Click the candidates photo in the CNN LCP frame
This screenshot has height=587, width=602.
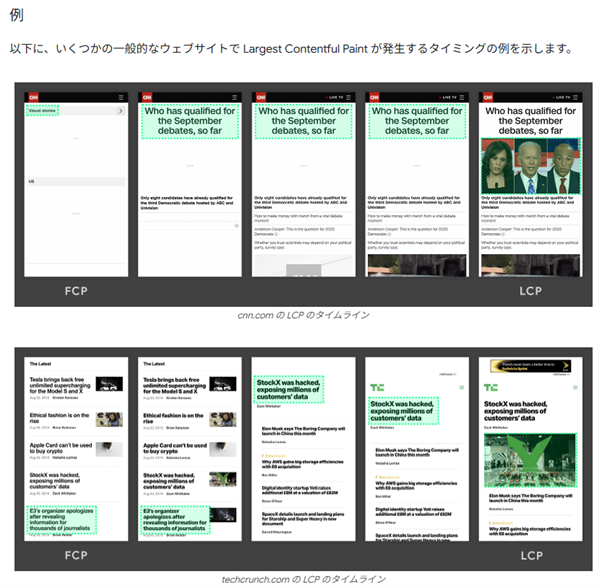531,166
